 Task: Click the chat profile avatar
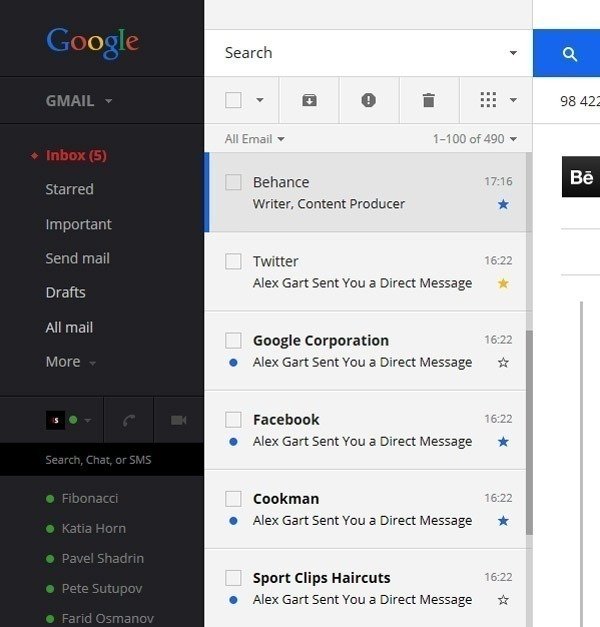(55, 420)
